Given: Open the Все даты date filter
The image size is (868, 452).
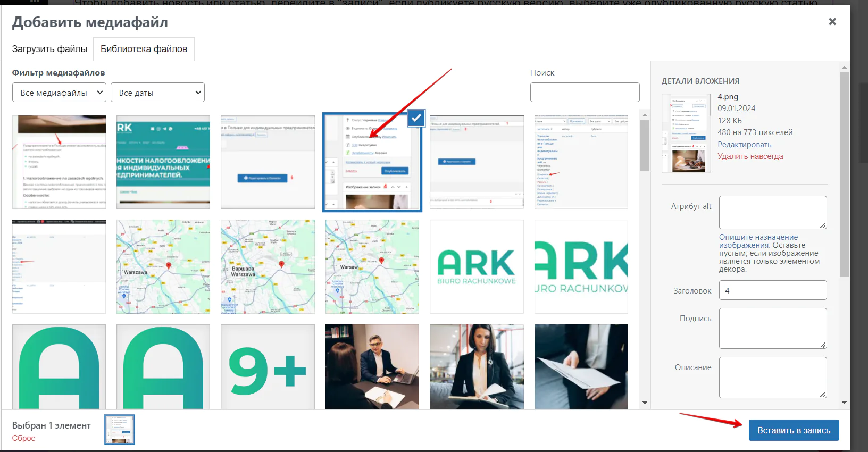Looking at the screenshot, I should coord(157,93).
